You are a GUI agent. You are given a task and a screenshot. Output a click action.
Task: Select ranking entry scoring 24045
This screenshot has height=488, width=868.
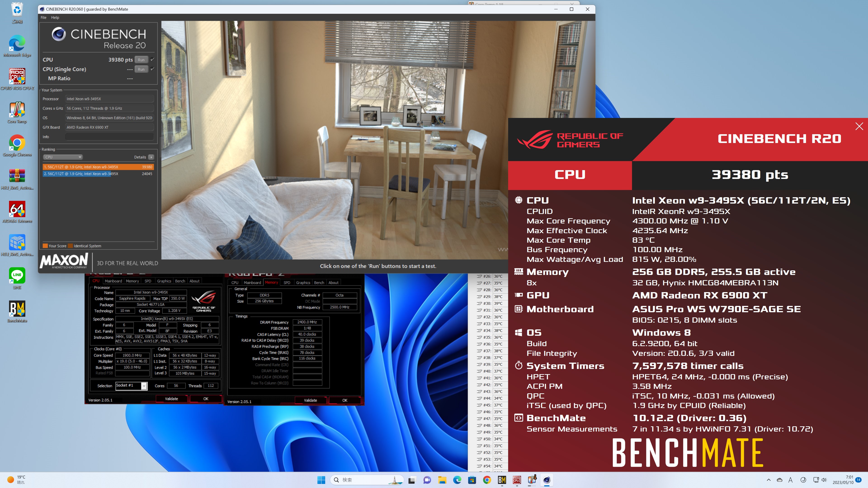[x=98, y=174]
